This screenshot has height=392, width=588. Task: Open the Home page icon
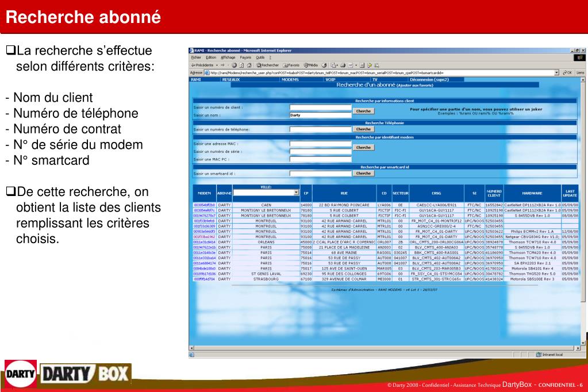pyautogui.click(x=249, y=66)
